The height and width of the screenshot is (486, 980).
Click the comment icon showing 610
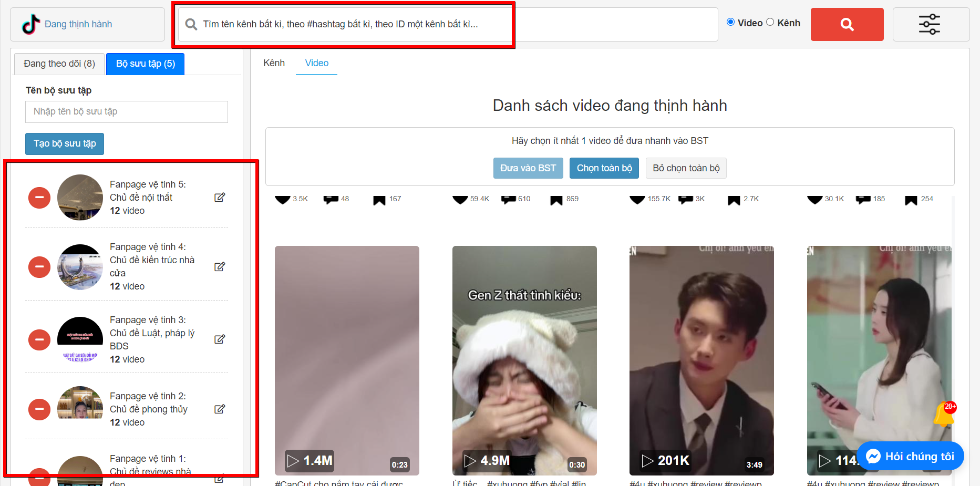509,200
